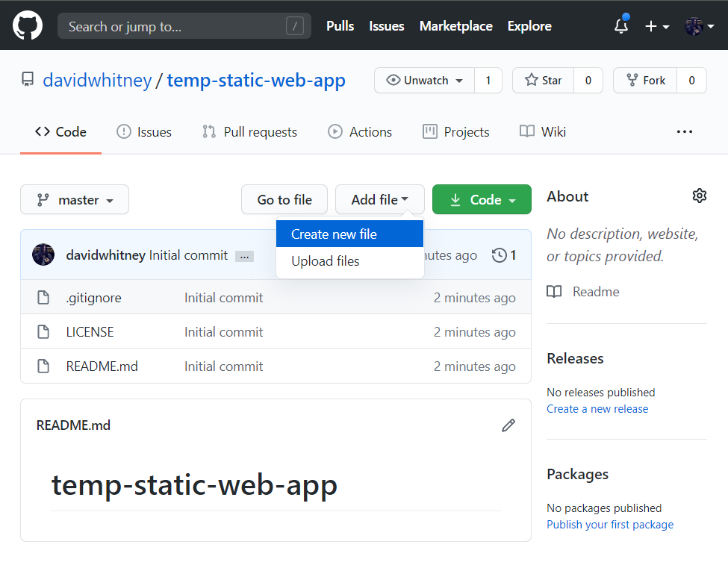Switch to the Projects tab

[x=456, y=132]
